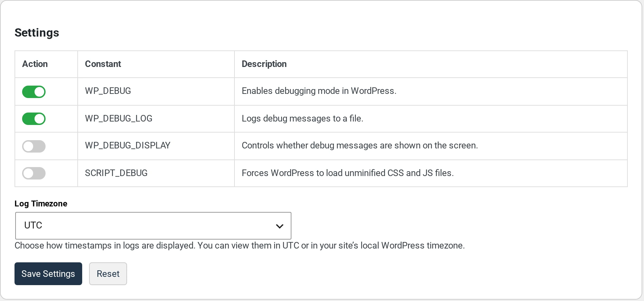Select the Action column header
This screenshot has height=301, width=644.
[x=35, y=64]
